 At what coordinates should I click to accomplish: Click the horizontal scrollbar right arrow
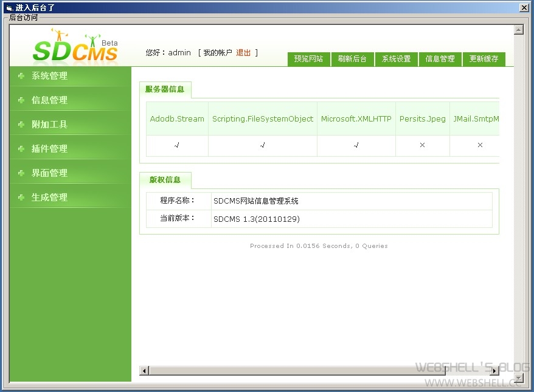[x=495, y=371]
